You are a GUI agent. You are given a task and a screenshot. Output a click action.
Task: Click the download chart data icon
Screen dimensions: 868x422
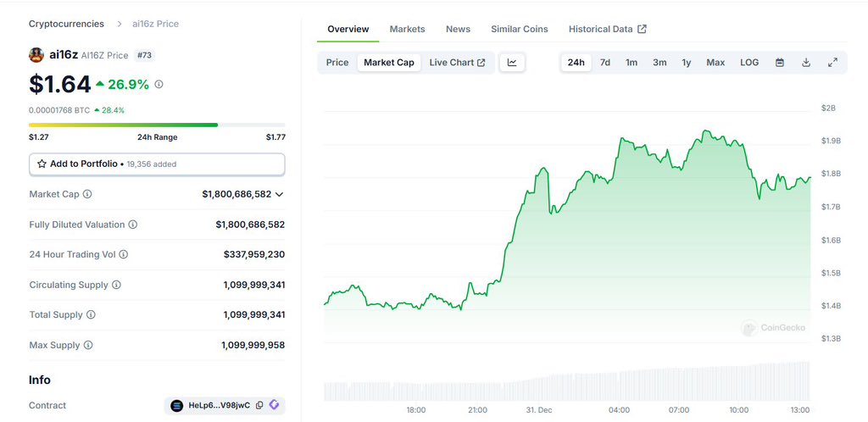click(x=806, y=63)
